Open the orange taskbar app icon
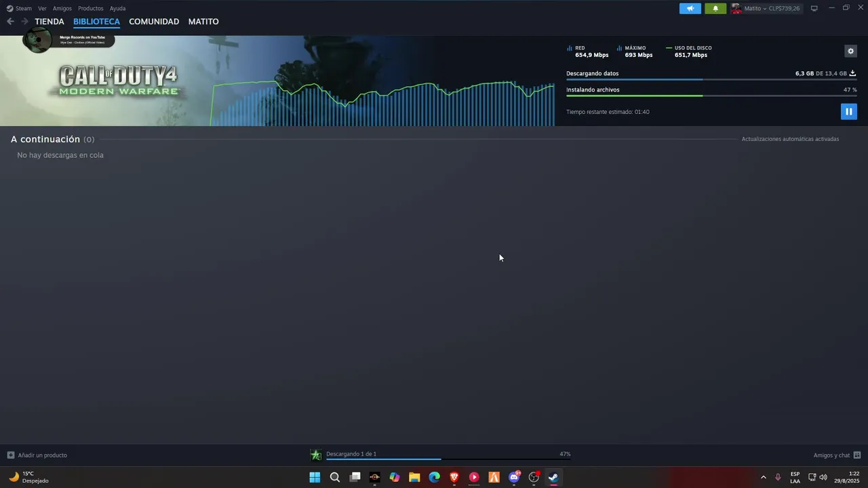Screen dimensions: 868x488 [494, 477]
